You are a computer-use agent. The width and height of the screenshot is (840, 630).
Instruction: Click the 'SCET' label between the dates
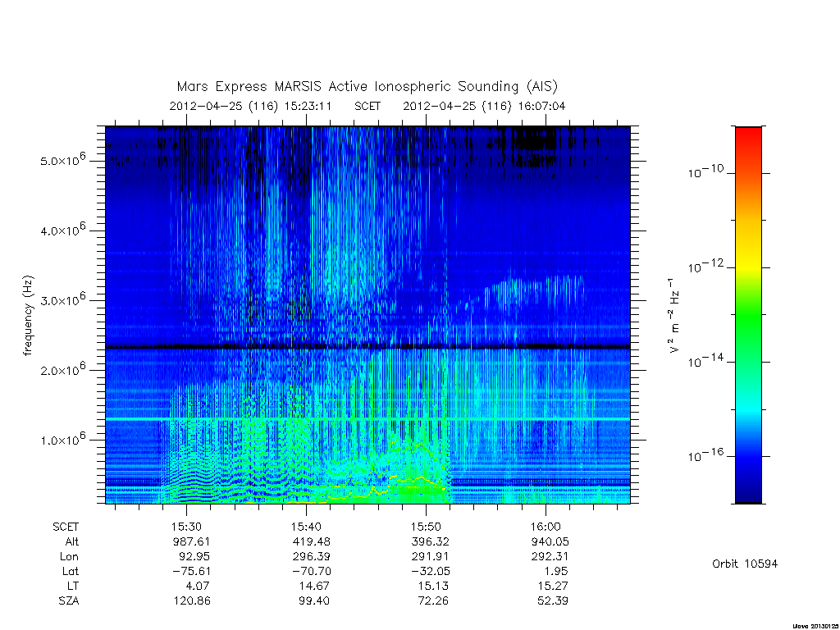(367, 106)
